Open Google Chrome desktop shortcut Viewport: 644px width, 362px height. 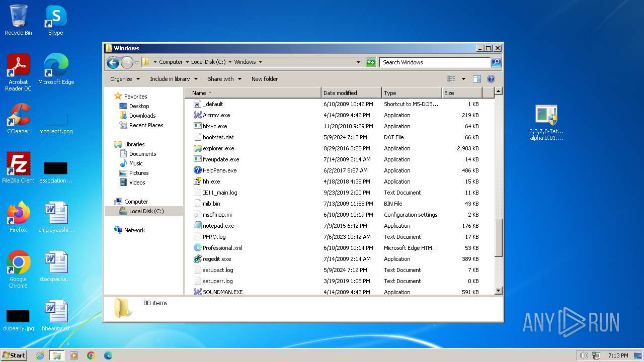click(18, 269)
